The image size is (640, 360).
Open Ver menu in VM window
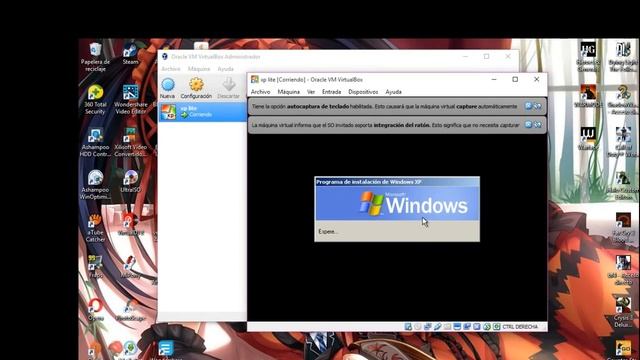(x=311, y=92)
